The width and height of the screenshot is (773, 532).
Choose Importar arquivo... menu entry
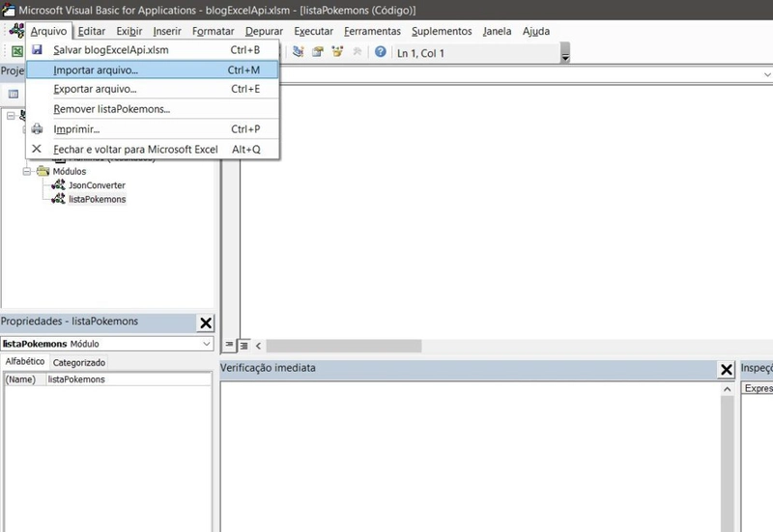[153, 70]
